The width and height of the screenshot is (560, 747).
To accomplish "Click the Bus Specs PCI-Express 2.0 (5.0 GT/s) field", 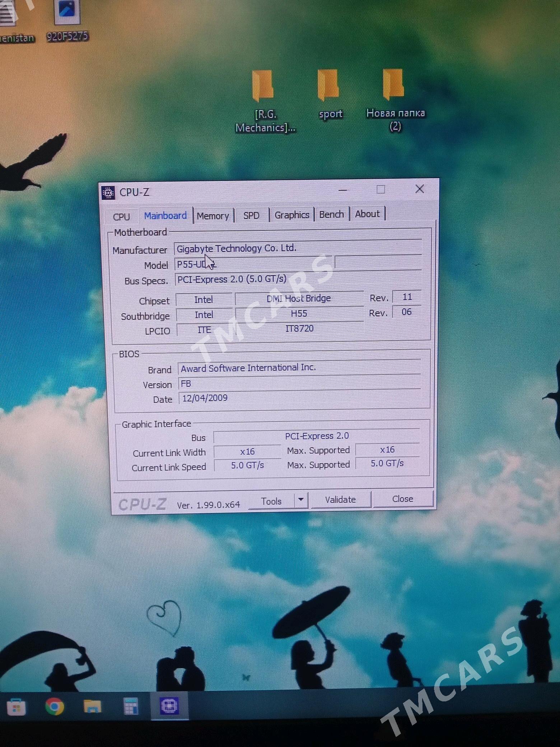I will pyautogui.click(x=298, y=279).
